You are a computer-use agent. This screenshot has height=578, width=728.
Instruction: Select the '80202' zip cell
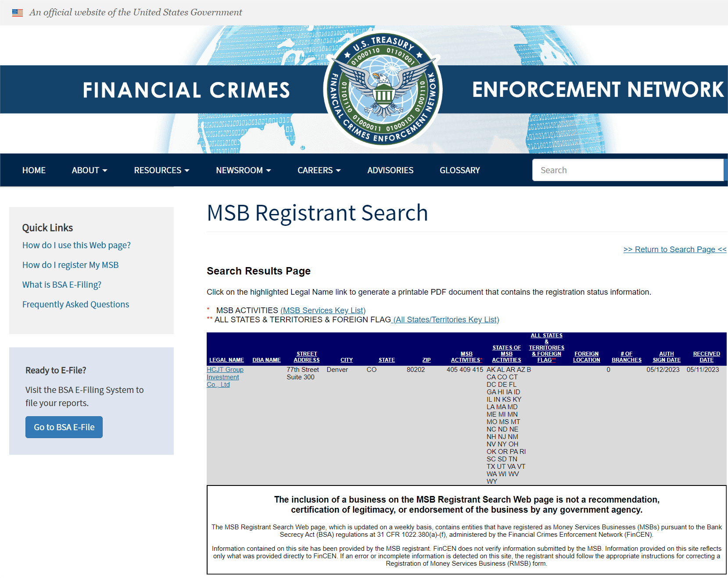(416, 370)
